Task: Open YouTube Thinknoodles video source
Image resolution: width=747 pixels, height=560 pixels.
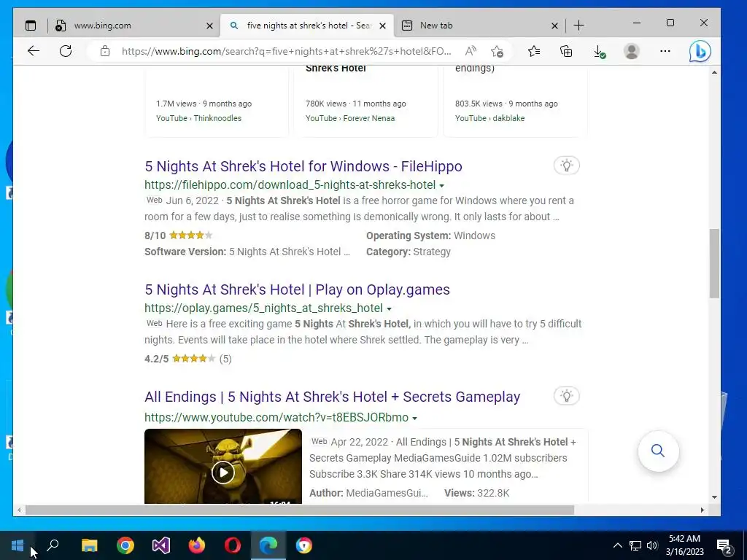Action: tap(198, 118)
